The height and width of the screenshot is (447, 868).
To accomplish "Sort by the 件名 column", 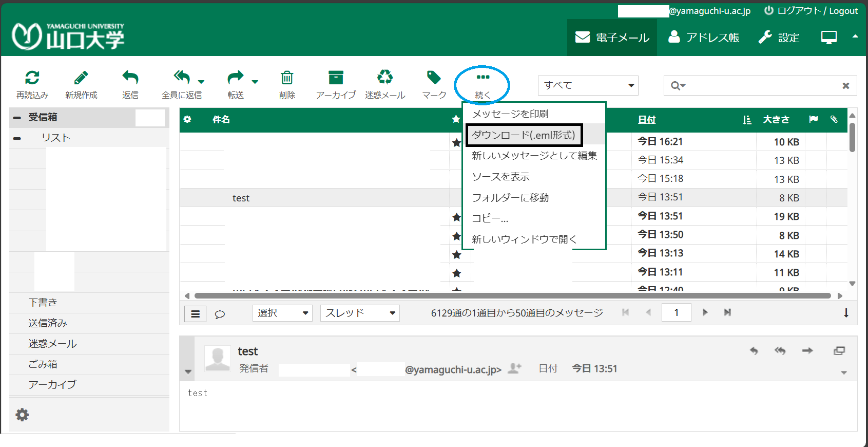I will [221, 119].
